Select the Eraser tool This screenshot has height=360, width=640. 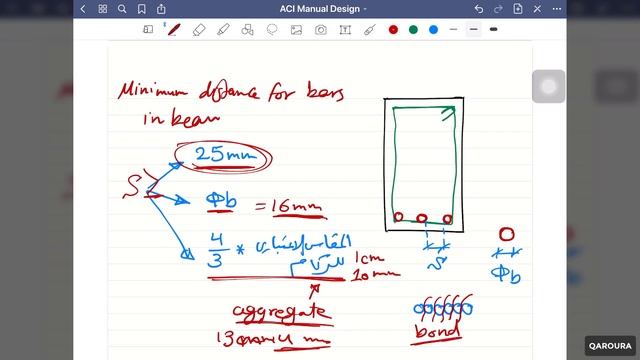click(199, 29)
